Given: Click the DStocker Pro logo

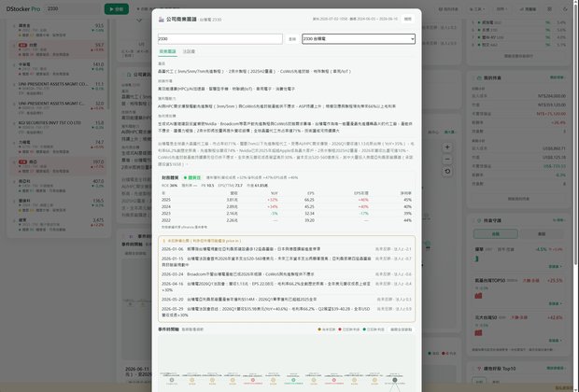Looking at the screenshot, I should [x=23, y=8].
